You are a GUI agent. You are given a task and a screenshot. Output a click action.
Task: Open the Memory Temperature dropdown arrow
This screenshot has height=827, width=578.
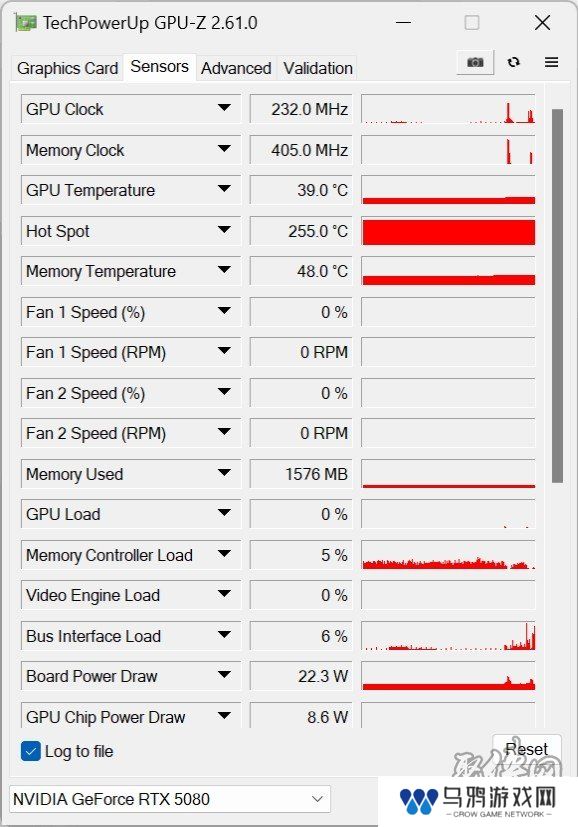tap(224, 270)
